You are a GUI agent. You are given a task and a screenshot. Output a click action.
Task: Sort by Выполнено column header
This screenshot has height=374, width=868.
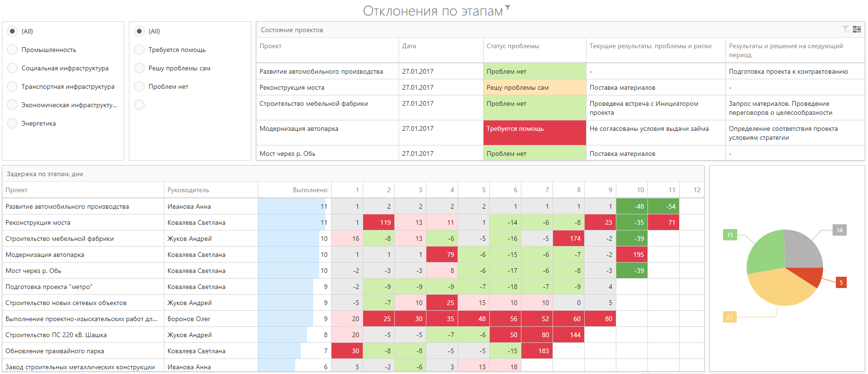pos(295,190)
